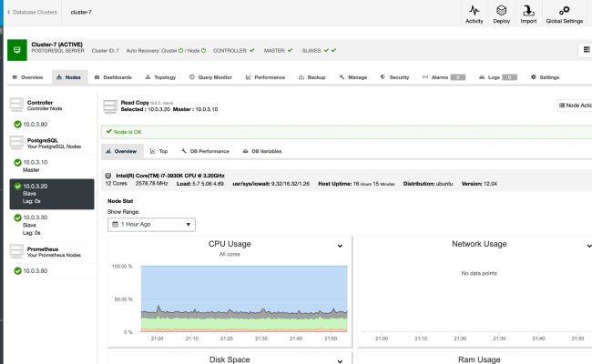This screenshot has height=364, width=592.
Task: Open the Manage tab
Action: click(x=353, y=77)
